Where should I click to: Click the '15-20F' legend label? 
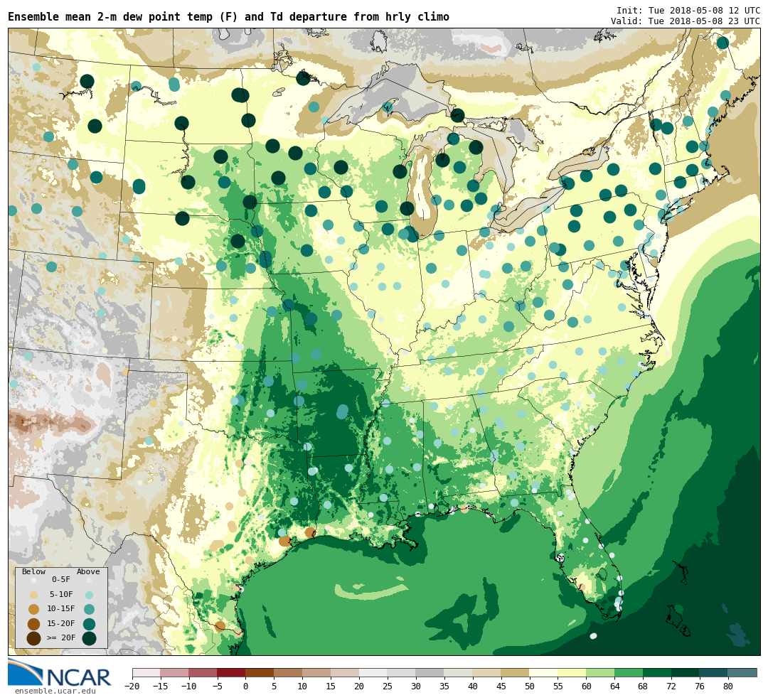pyautogui.click(x=61, y=624)
